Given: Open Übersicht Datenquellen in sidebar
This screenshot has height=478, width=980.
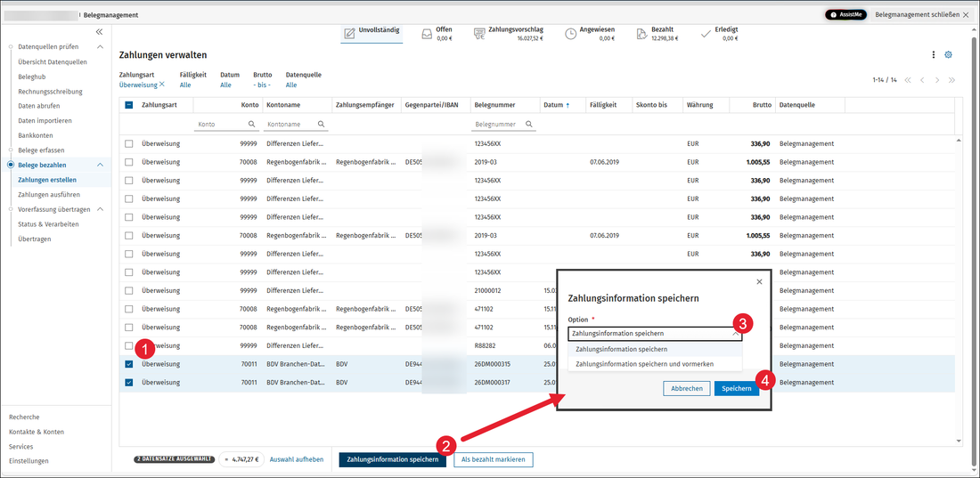Looking at the screenshot, I should point(53,61).
